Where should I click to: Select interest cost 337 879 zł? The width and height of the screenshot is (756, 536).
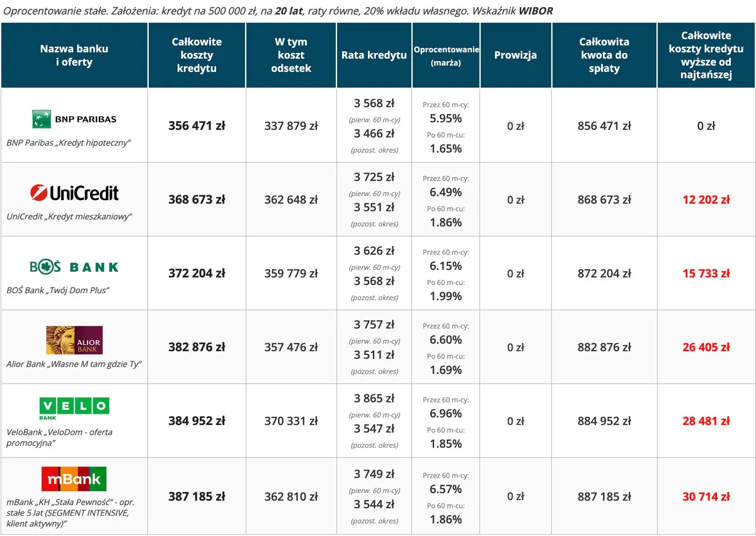(291, 125)
